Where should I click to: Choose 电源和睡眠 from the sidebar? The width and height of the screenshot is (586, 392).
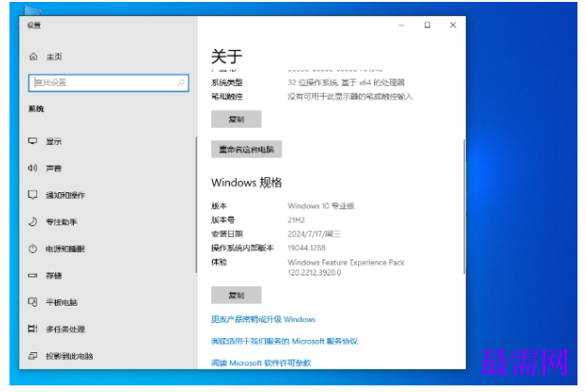coord(65,249)
